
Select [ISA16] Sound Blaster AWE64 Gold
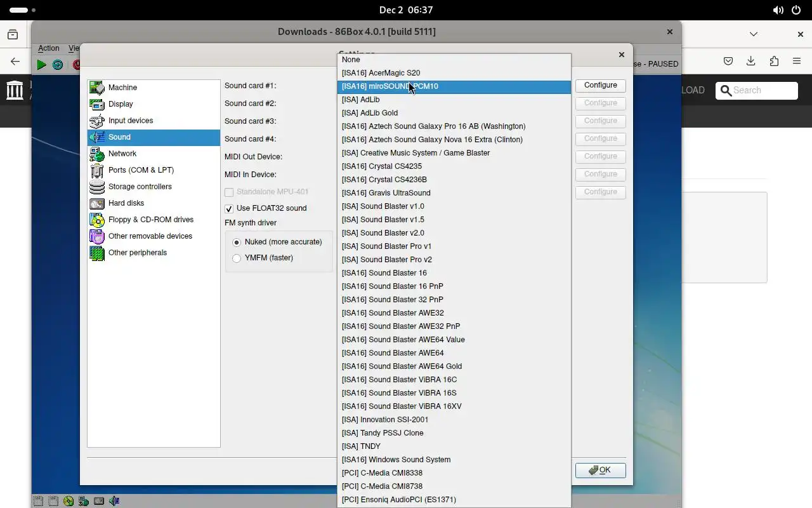(454, 366)
